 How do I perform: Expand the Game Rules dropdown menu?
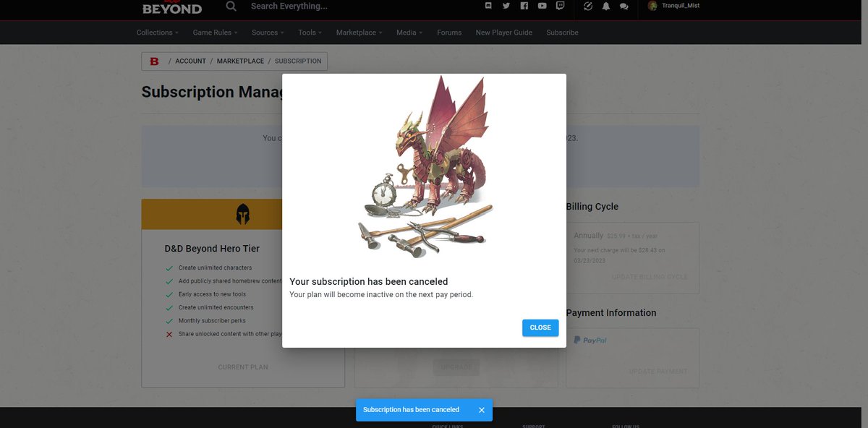pyautogui.click(x=215, y=33)
